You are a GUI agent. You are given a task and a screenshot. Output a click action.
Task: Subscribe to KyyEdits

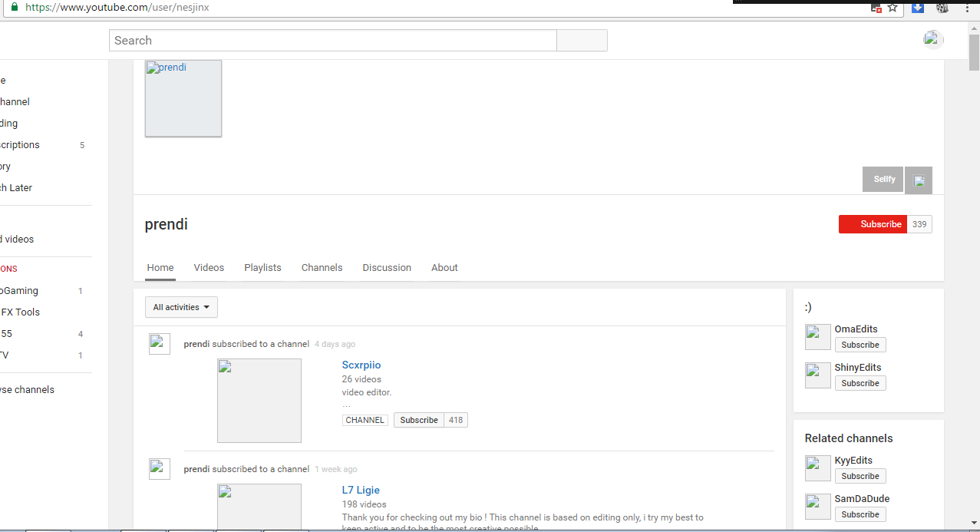pyautogui.click(x=860, y=476)
